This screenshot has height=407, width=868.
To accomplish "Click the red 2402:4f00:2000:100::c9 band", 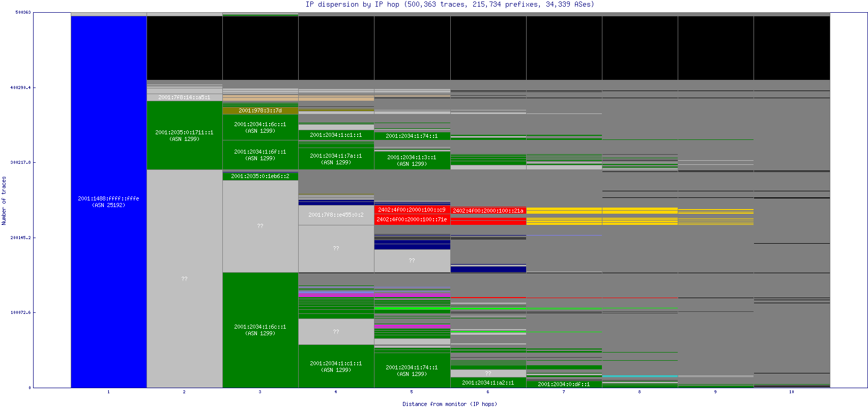I will click(412, 210).
